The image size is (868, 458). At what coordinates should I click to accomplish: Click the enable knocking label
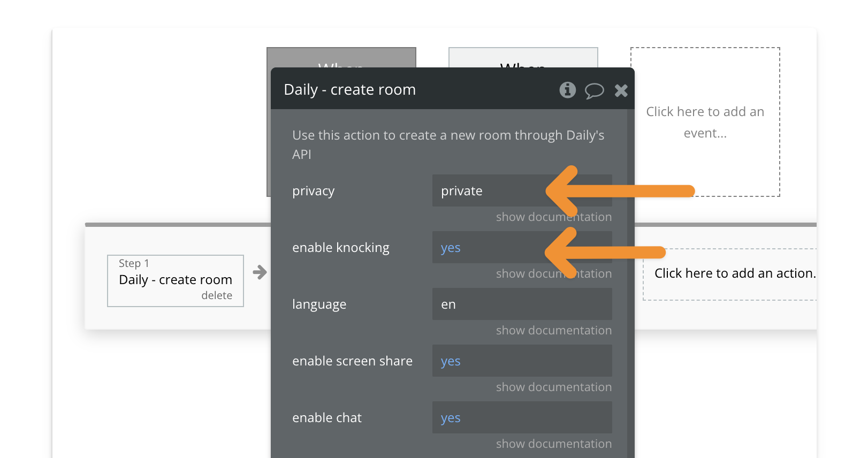[341, 248]
